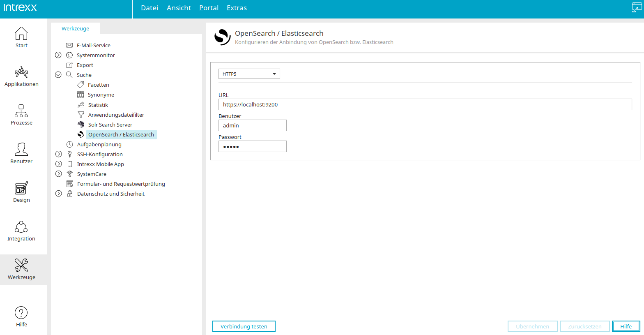Expand Datenschutz und Sicherheit node
The height and width of the screenshot is (335, 644).
click(x=59, y=194)
